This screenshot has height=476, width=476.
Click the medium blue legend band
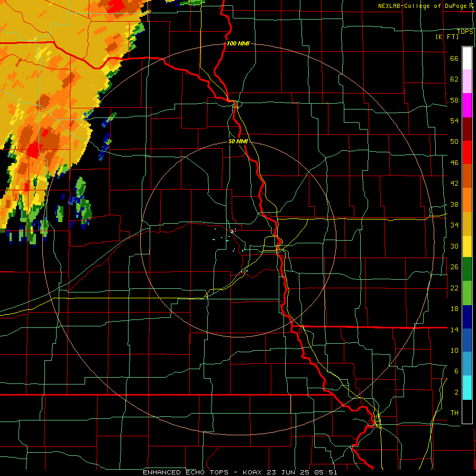(x=467, y=340)
